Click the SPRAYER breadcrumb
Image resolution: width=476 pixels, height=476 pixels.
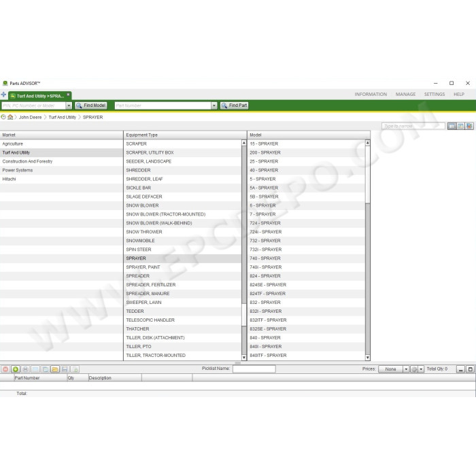(x=93, y=117)
